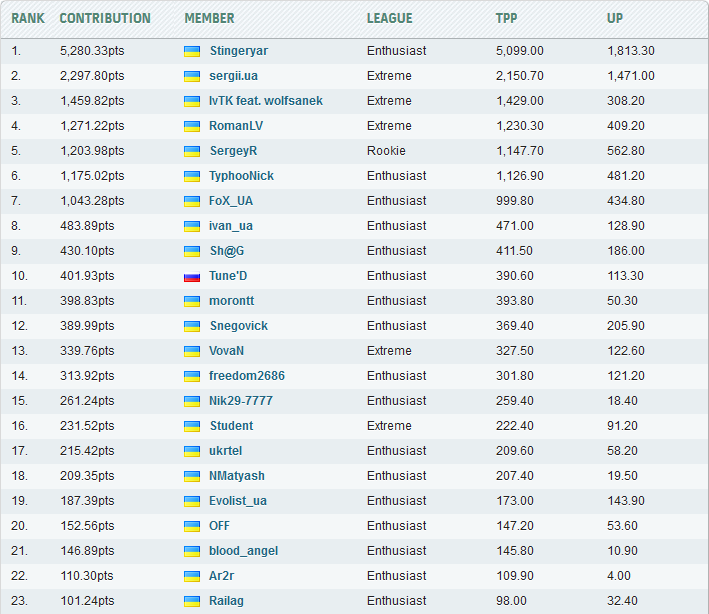This screenshot has width=709, height=614.
Task: Click the flag icon beside TyphooNick
Action: click(x=192, y=176)
